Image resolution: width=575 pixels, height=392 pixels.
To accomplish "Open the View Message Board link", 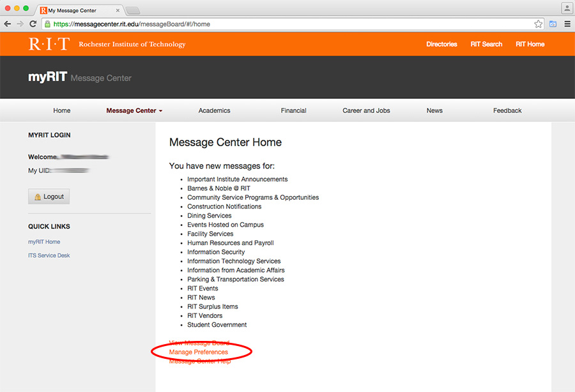I will tap(199, 343).
